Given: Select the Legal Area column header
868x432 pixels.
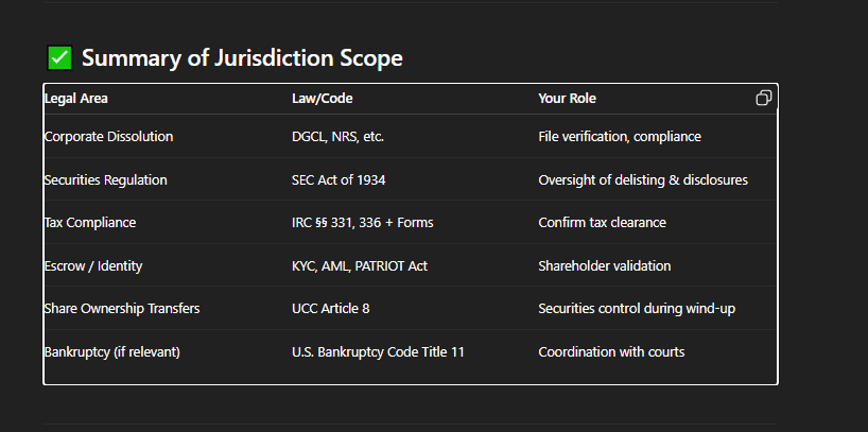Looking at the screenshot, I should (x=76, y=99).
